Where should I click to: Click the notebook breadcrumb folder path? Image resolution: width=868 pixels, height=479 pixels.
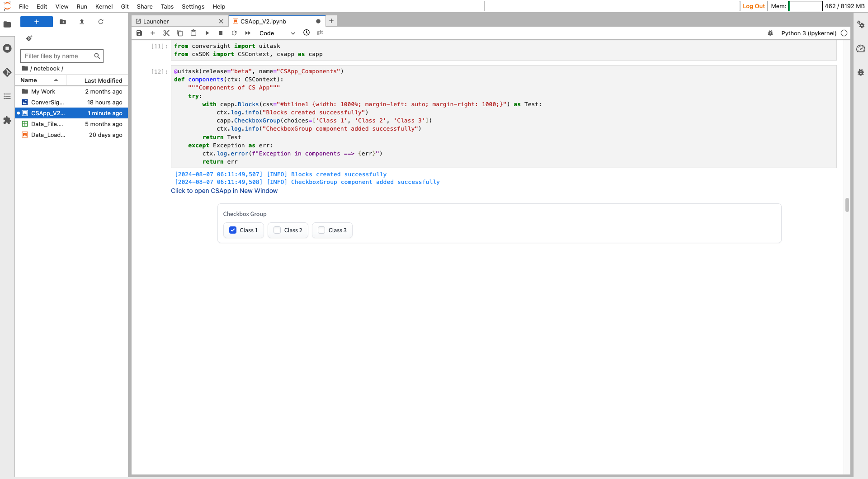click(x=47, y=69)
